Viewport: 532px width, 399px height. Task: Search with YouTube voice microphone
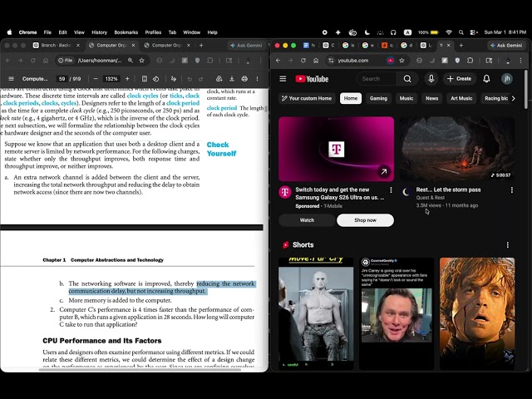tap(431, 79)
